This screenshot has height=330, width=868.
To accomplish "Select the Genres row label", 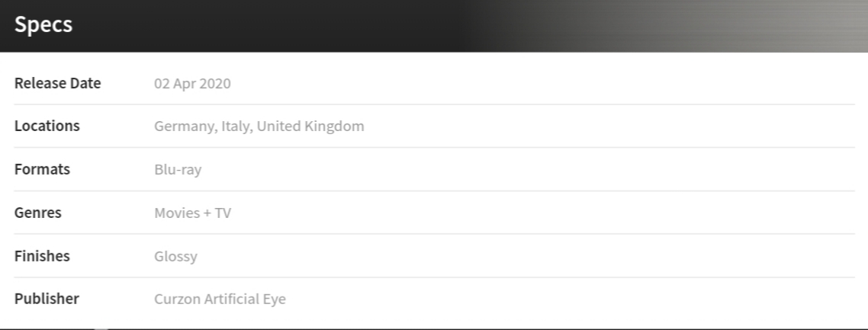I will pyautogui.click(x=38, y=213).
